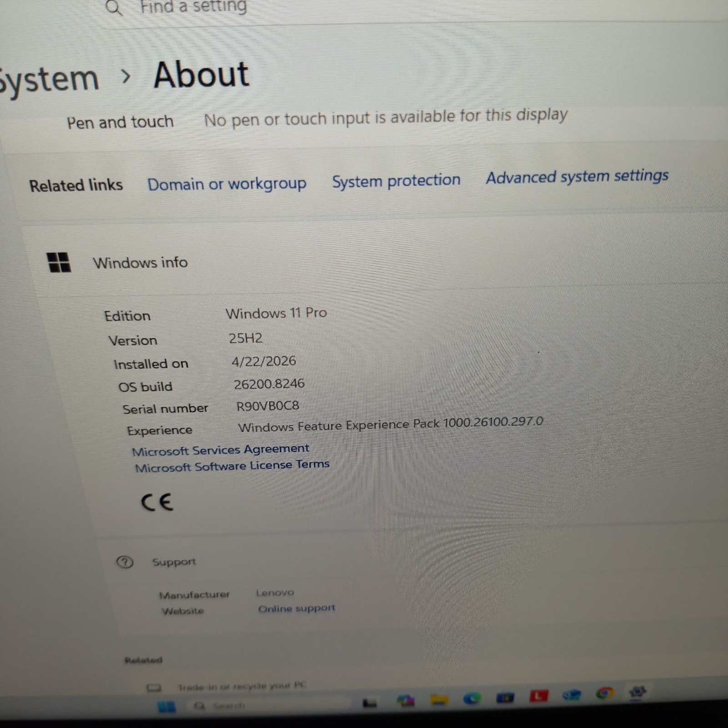Click the Lenovo manufacturer value
This screenshot has height=728, width=728.
click(275, 592)
